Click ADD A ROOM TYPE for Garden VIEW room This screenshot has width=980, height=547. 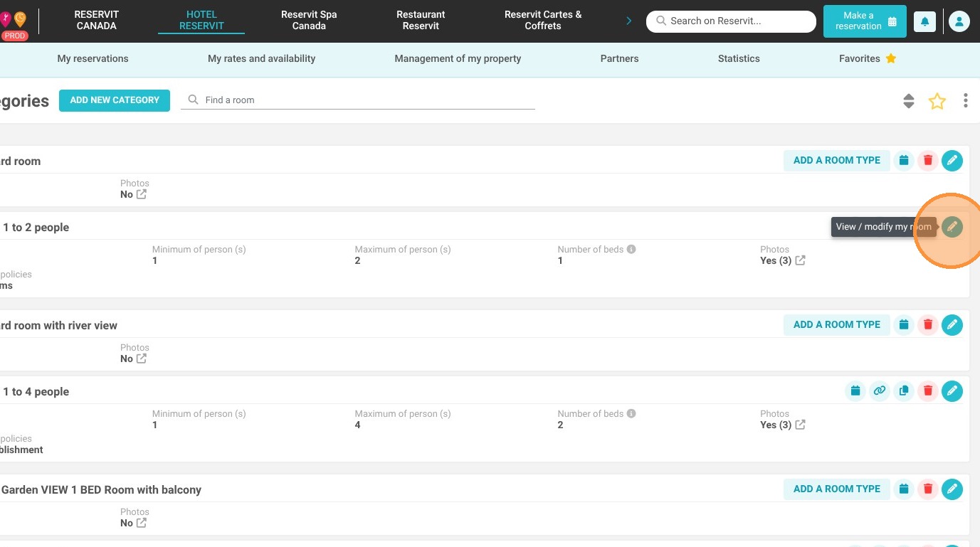(837, 489)
